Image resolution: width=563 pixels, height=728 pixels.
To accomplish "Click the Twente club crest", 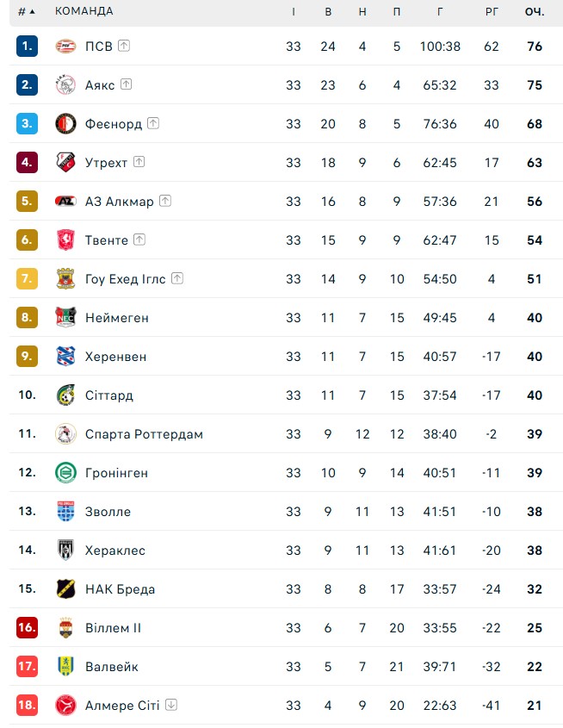I will (65, 240).
